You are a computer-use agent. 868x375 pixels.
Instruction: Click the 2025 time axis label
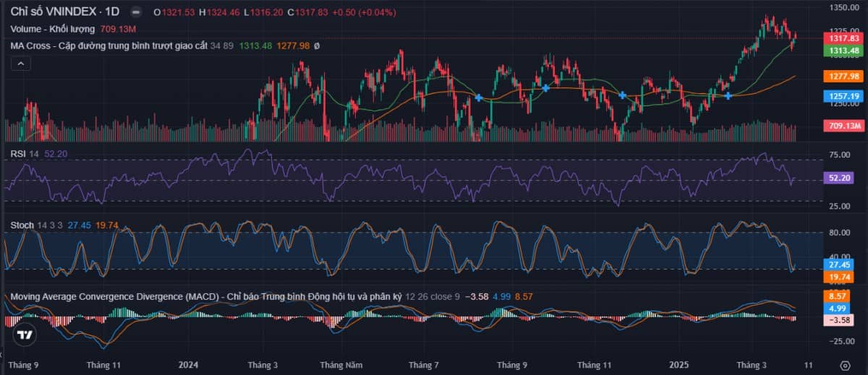[x=681, y=365]
